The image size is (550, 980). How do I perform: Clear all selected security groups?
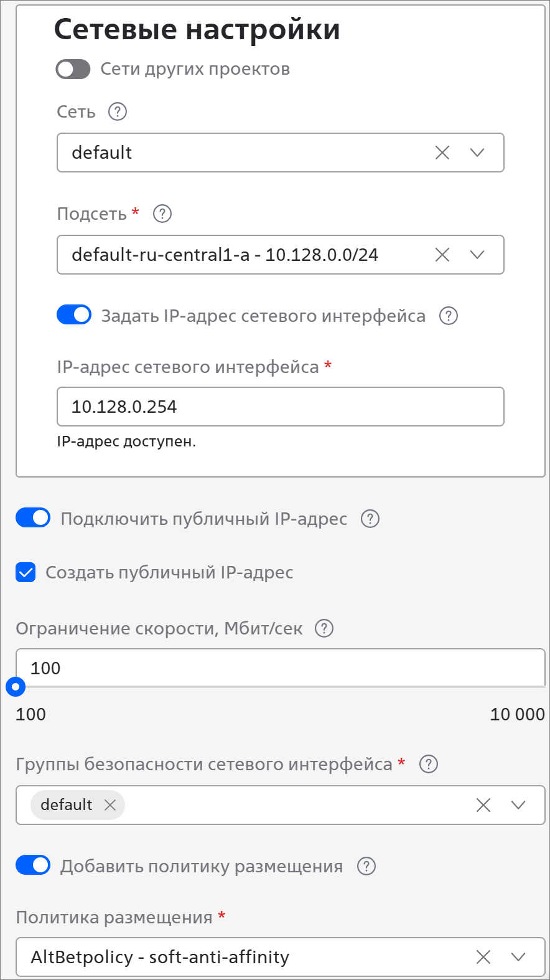click(483, 805)
